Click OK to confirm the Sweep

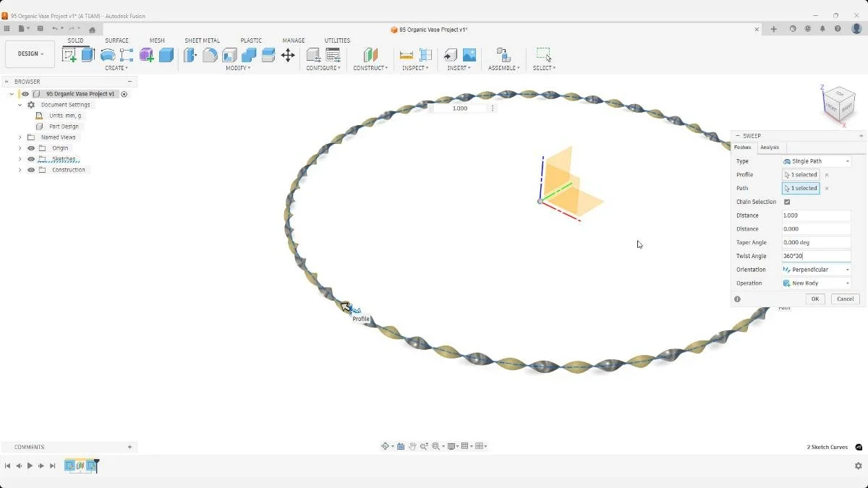click(x=814, y=299)
